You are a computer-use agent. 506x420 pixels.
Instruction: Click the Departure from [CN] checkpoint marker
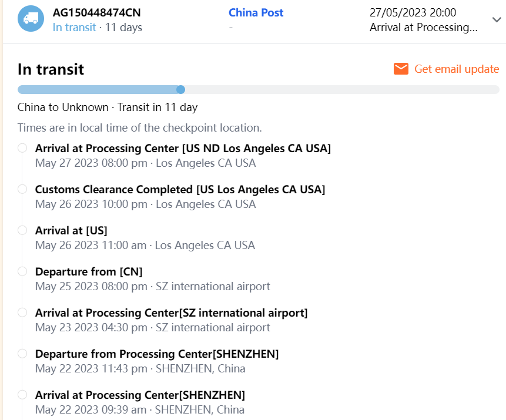click(22, 272)
